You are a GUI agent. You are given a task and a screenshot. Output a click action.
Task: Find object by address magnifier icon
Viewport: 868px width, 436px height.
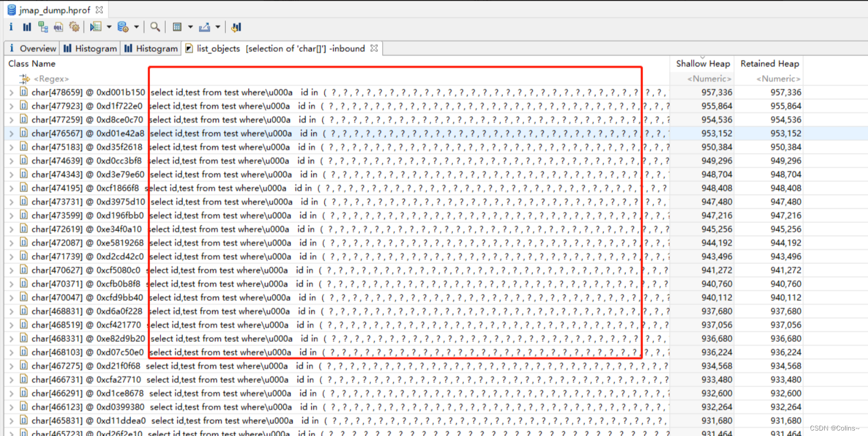click(x=155, y=27)
